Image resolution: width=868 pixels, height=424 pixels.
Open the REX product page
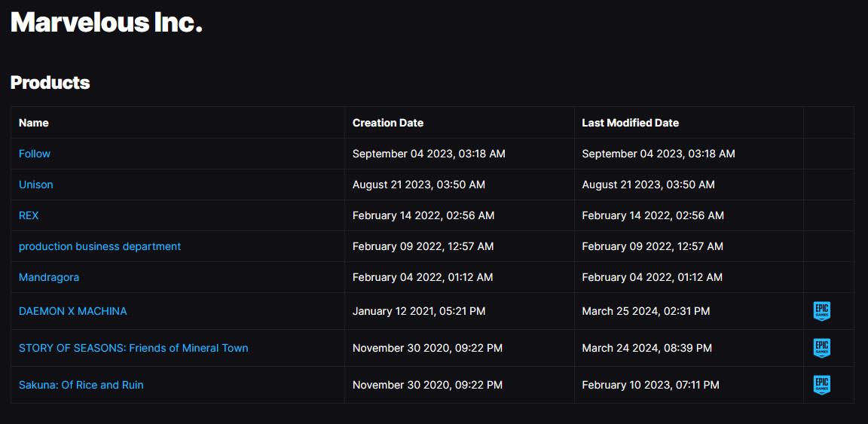(29, 215)
